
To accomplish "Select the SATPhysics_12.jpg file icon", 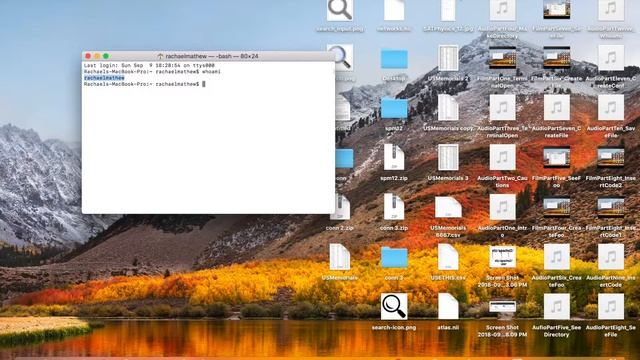I will [448, 10].
